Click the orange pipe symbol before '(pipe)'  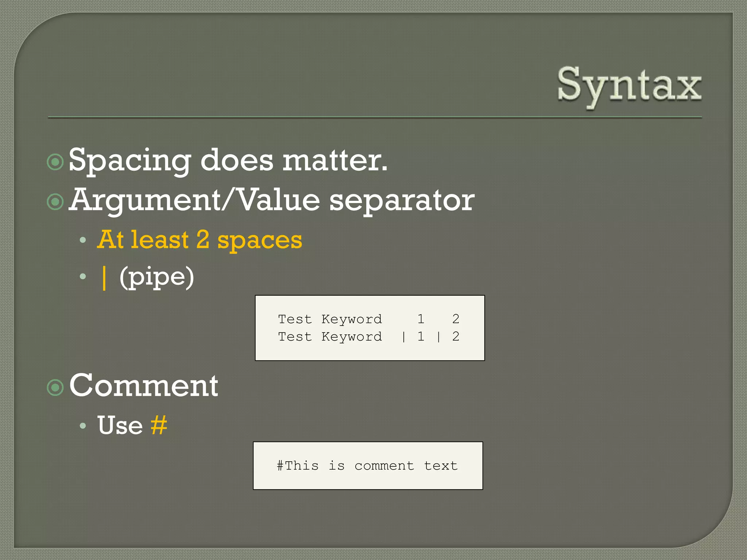105,278
